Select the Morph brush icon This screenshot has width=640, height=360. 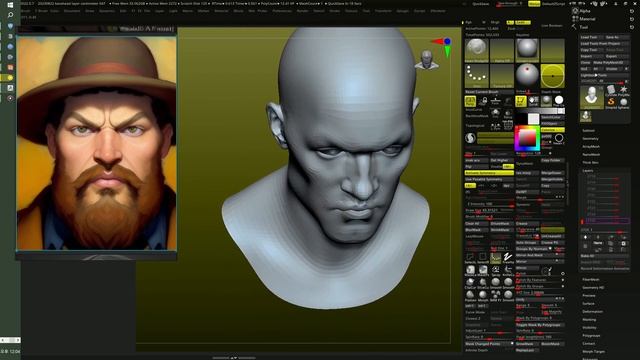483,296
